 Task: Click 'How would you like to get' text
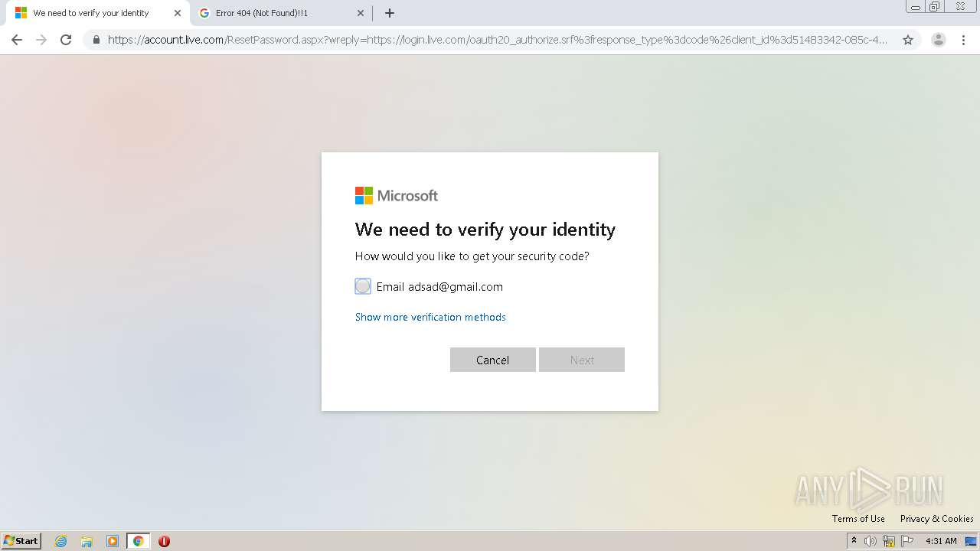(472, 256)
